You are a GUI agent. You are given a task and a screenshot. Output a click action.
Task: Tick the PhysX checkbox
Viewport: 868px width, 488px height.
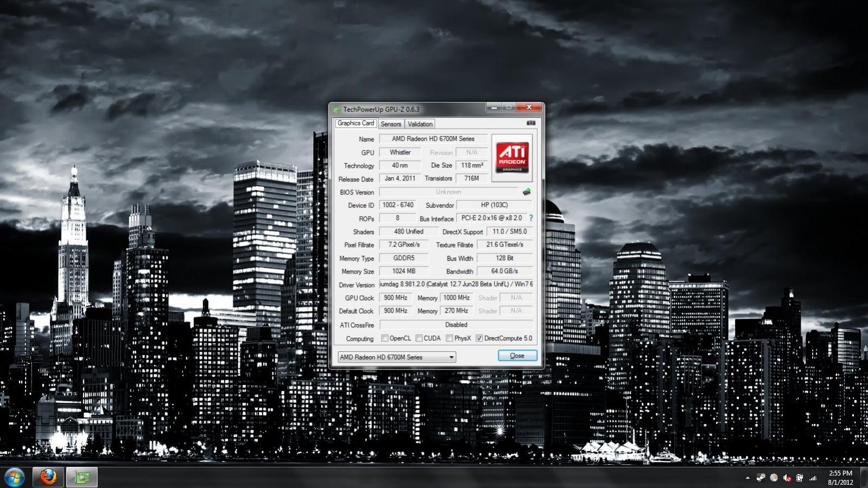(449, 338)
